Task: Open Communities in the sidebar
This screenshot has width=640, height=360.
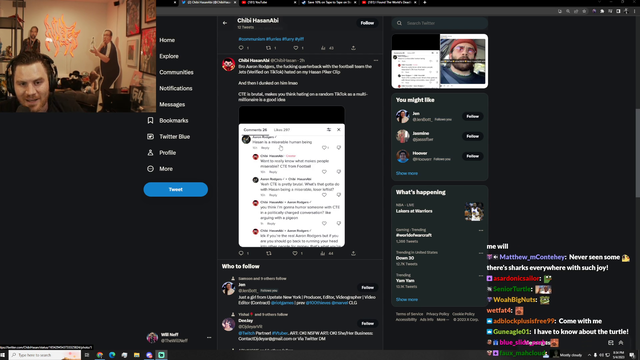Action: [176, 72]
